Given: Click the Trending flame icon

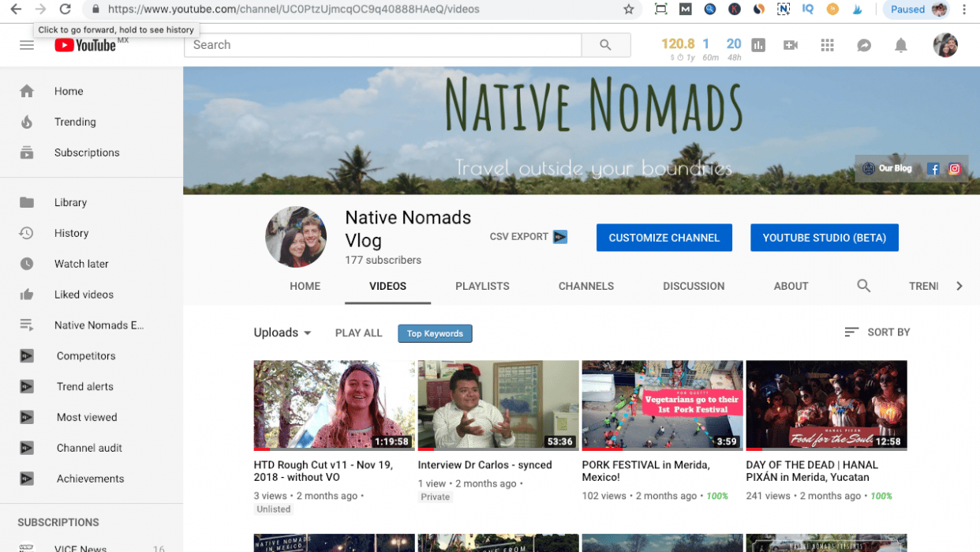Looking at the screenshot, I should coord(27,122).
